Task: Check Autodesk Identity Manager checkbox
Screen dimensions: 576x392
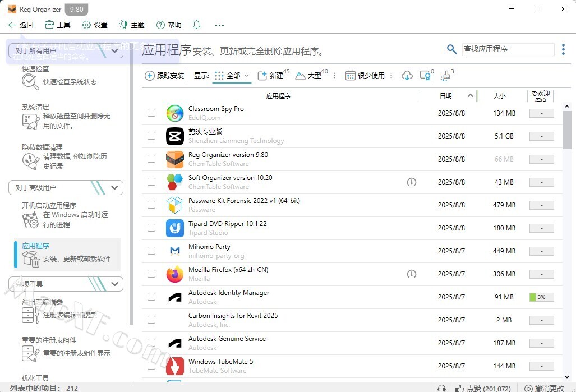Action: tap(151, 297)
